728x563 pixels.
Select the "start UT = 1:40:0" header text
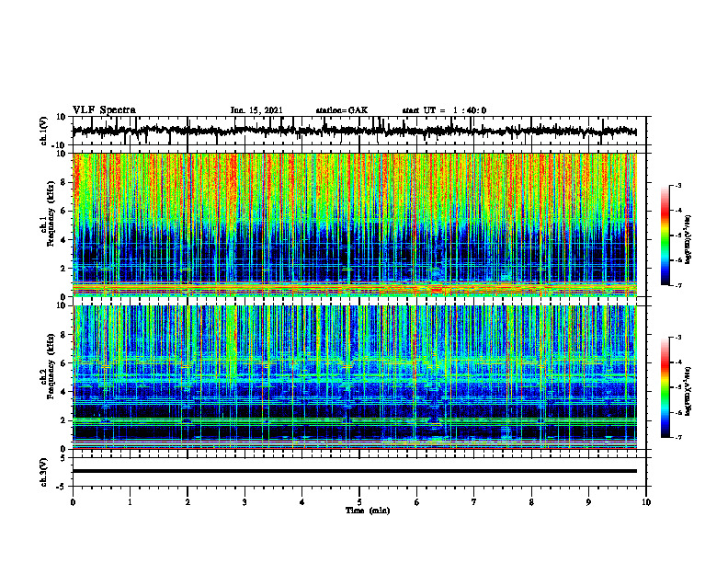coord(444,110)
